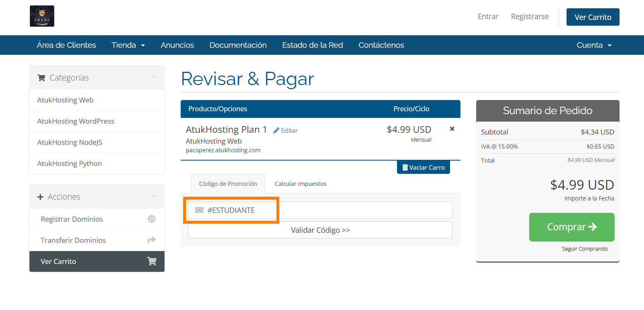The image size is (644, 310).
Task: Click the cart icon in the Ver Carrito sidebar row
Action: pyautogui.click(x=152, y=261)
